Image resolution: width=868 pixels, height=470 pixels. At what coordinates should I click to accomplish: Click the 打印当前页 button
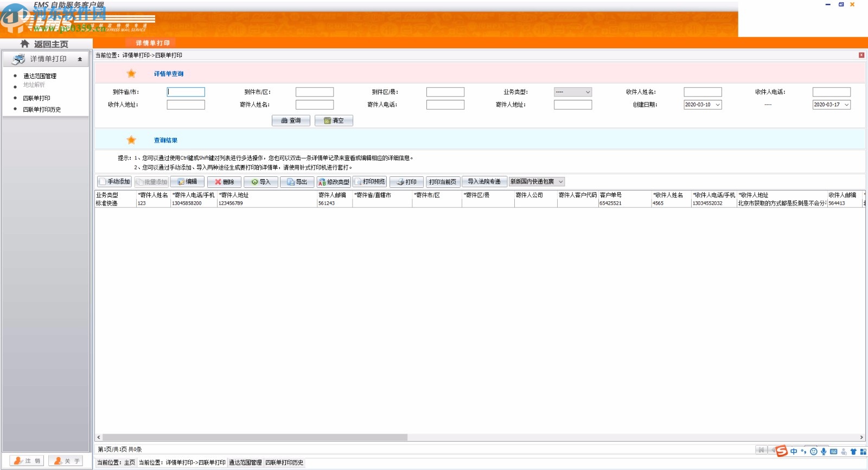click(443, 182)
